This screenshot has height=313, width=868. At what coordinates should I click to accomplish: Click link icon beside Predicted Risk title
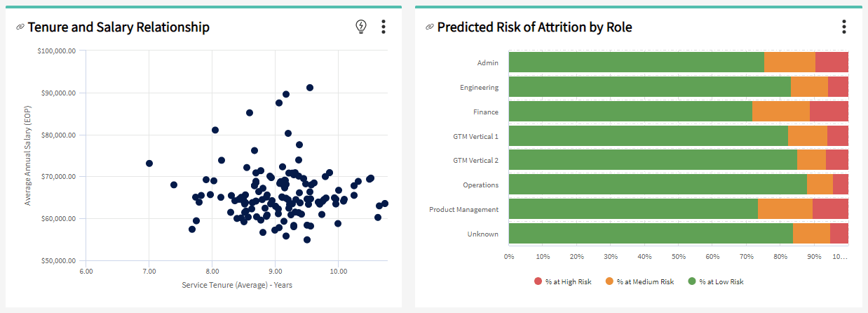[429, 27]
